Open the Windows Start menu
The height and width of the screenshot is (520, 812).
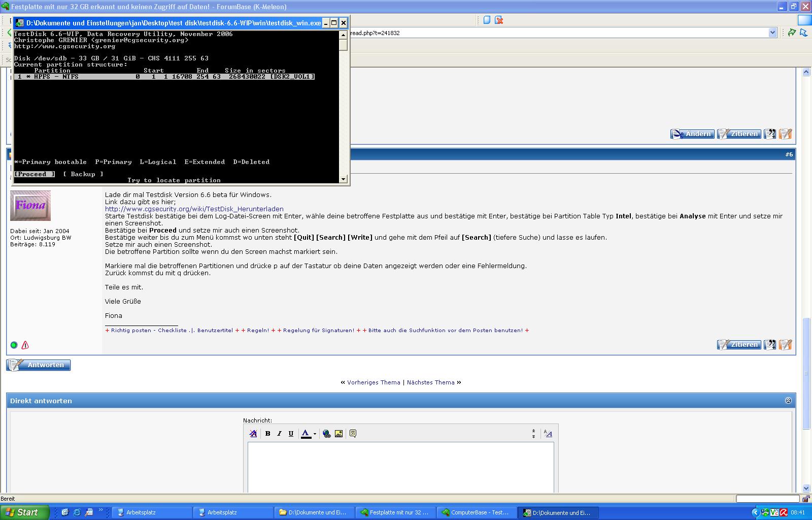25,512
